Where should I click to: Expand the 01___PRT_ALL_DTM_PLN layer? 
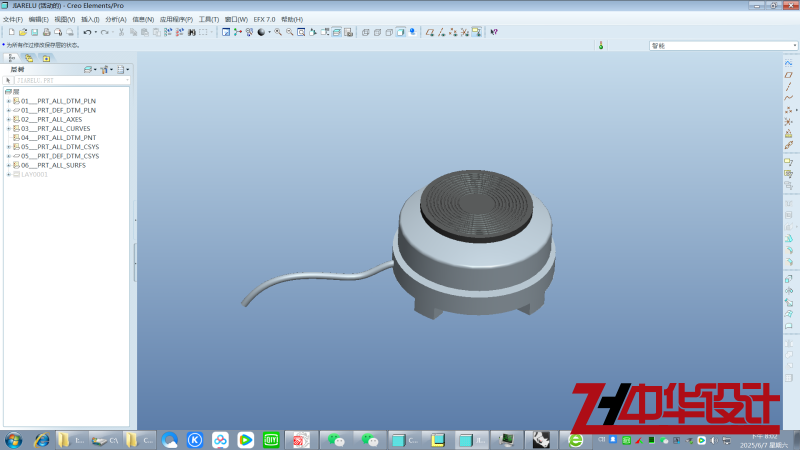point(8,101)
